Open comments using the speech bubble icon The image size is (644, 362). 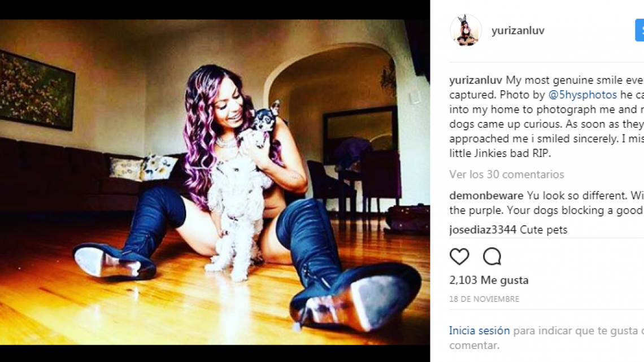tap(492, 257)
